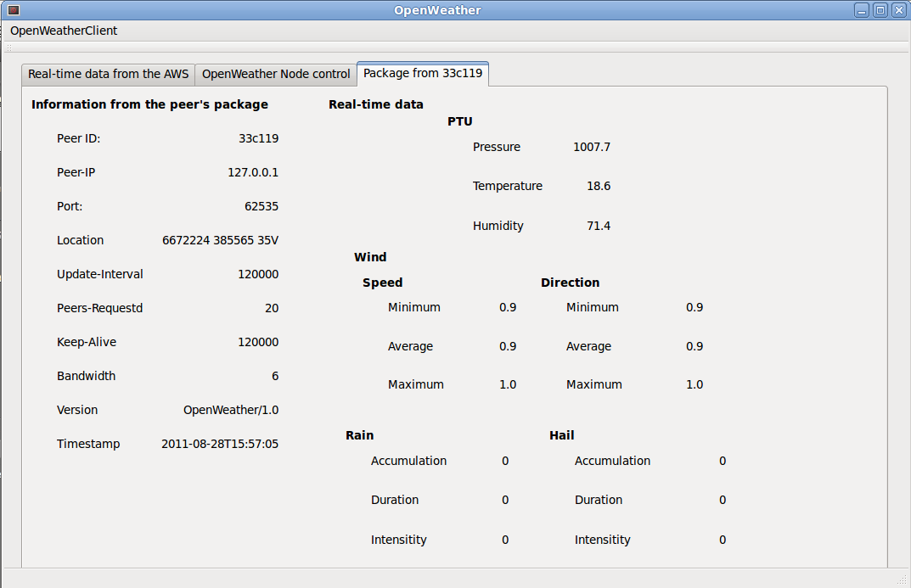
Task: Click the Location coordinates value
Action: pyautogui.click(x=220, y=240)
